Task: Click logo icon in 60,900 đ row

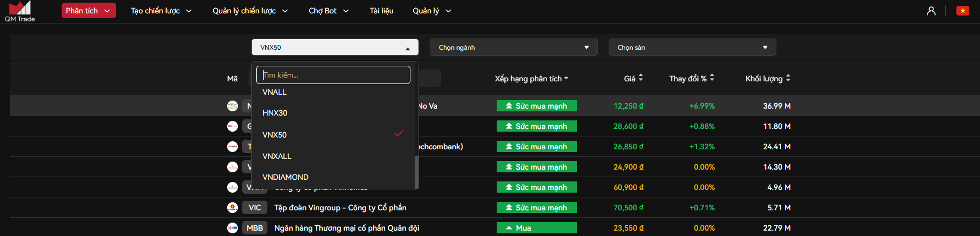Action: point(233,187)
